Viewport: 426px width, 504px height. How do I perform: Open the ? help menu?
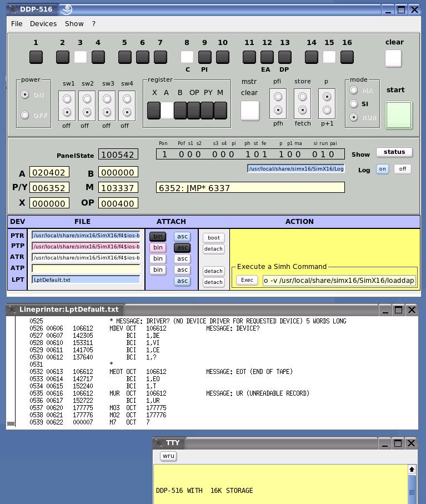coord(93,24)
